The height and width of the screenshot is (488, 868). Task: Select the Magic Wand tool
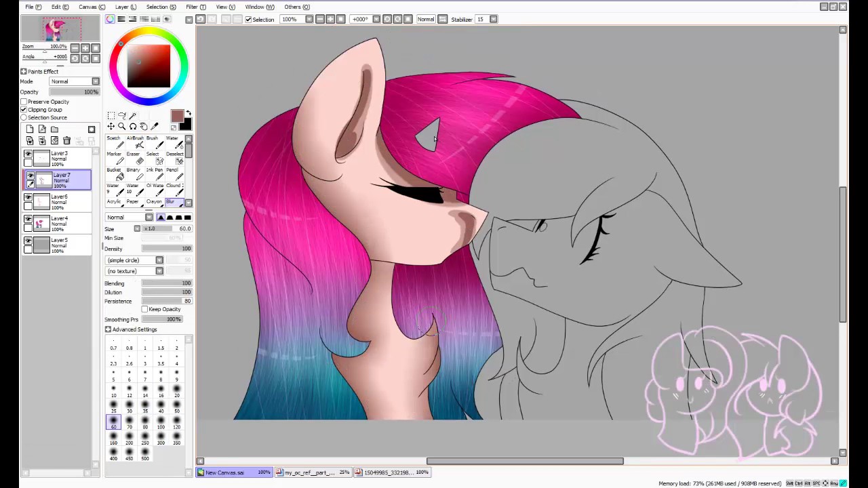coord(132,115)
